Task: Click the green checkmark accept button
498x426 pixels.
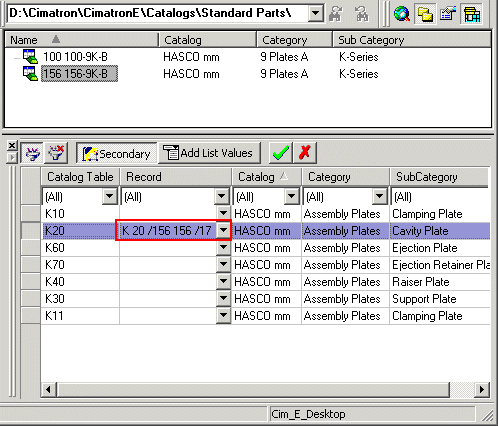Action: click(281, 153)
